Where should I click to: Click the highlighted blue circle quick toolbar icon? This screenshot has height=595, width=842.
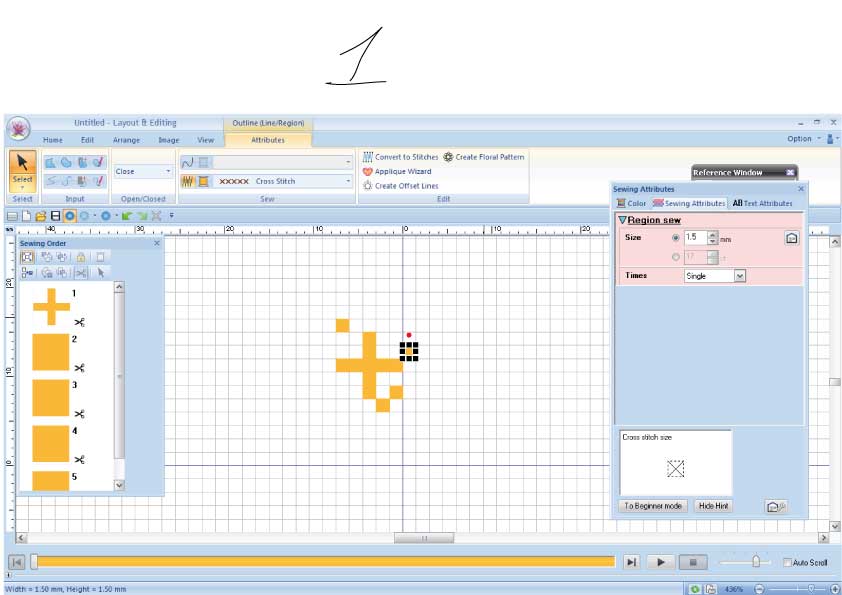point(69,216)
